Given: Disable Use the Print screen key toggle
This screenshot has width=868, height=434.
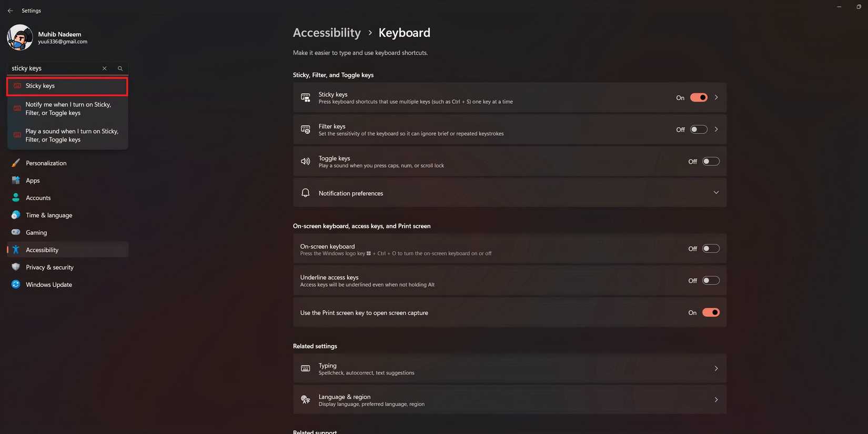Looking at the screenshot, I should [711, 312].
